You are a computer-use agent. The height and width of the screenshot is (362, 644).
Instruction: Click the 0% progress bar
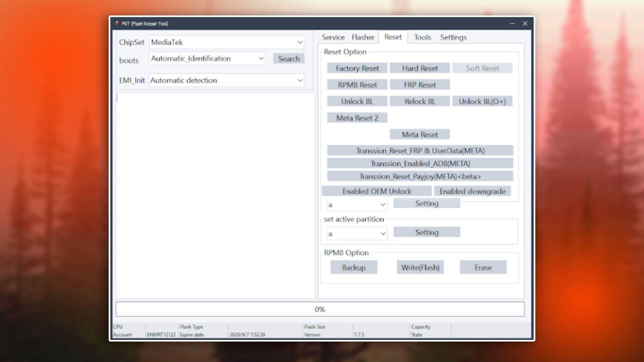(320, 309)
